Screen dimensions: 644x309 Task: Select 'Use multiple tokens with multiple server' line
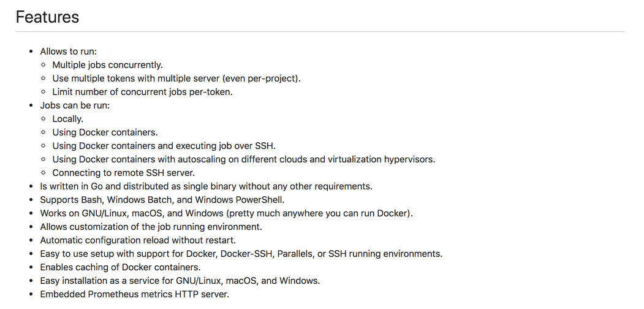176,78
